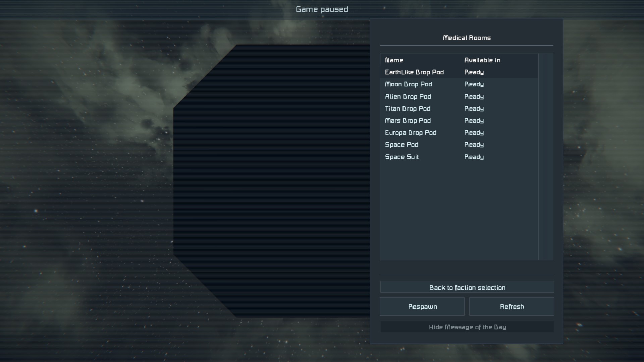The width and height of the screenshot is (644, 362).
Task: Select the Space Pod entry
Action: click(401, 145)
